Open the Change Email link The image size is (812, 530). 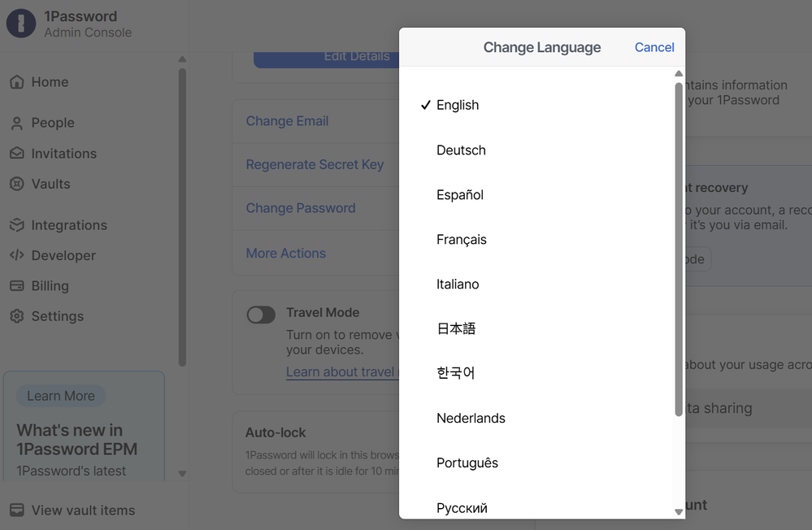(x=287, y=121)
